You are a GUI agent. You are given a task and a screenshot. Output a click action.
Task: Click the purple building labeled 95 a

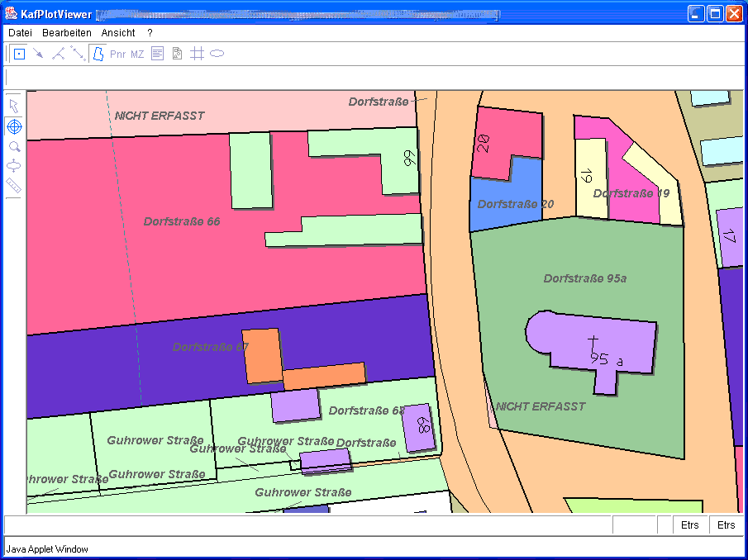(x=612, y=351)
